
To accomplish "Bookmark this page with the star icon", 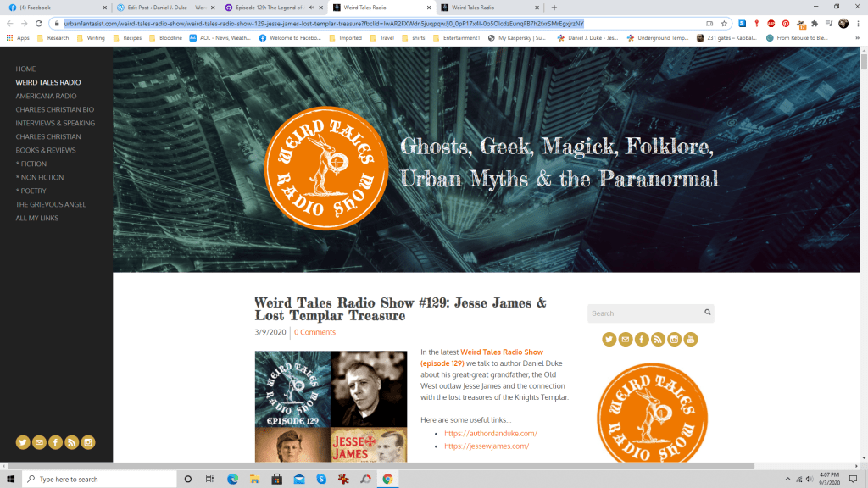I will click(x=725, y=24).
